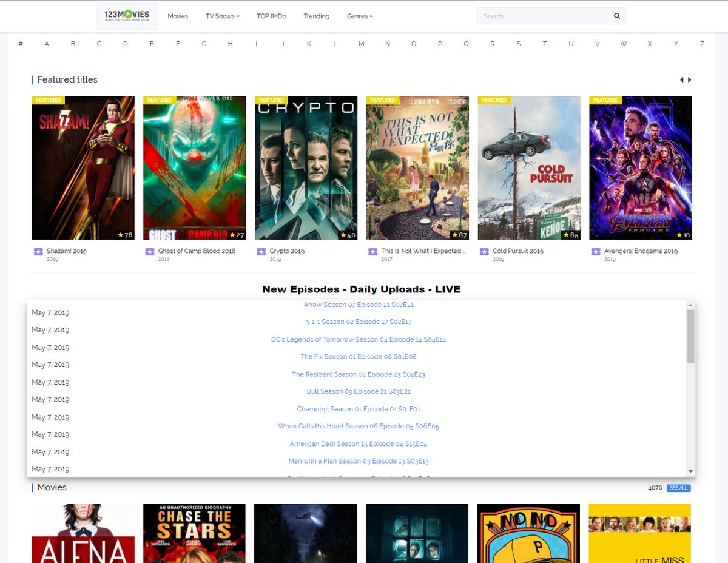Image resolution: width=728 pixels, height=563 pixels.
Task: Open Bull Season 03 Episode 21 link
Action: [359, 391]
